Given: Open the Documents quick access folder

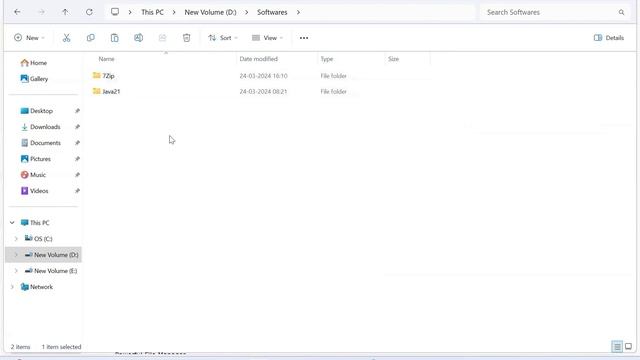Looking at the screenshot, I should tap(45, 143).
